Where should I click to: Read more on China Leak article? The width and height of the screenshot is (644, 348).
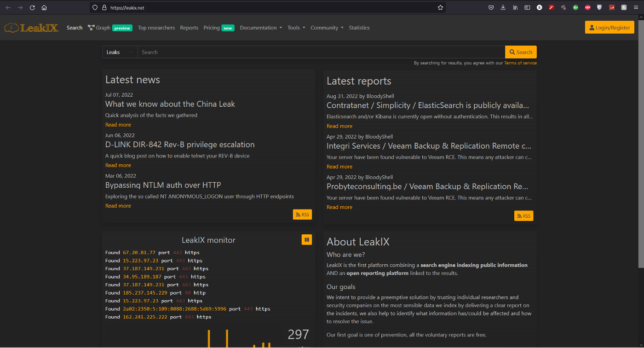coord(118,125)
